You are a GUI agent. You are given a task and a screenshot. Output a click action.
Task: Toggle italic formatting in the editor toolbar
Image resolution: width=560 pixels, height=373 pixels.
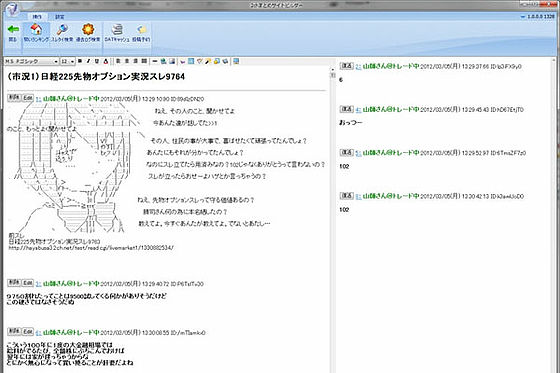click(88, 61)
